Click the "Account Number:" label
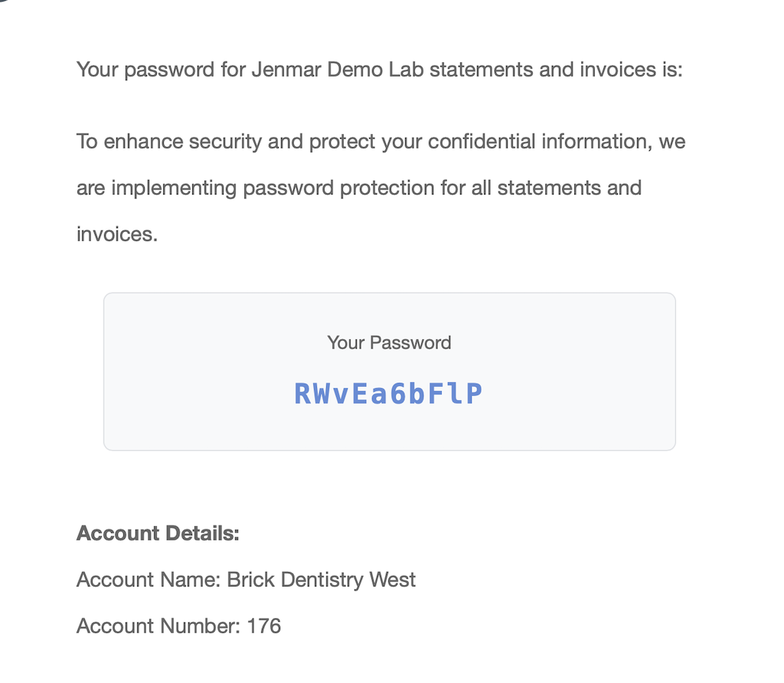The image size is (784, 683). (158, 626)
